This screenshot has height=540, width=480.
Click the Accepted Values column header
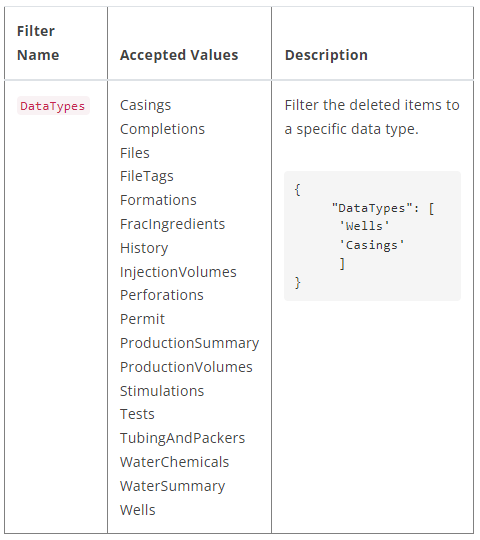tap(179, 55)
